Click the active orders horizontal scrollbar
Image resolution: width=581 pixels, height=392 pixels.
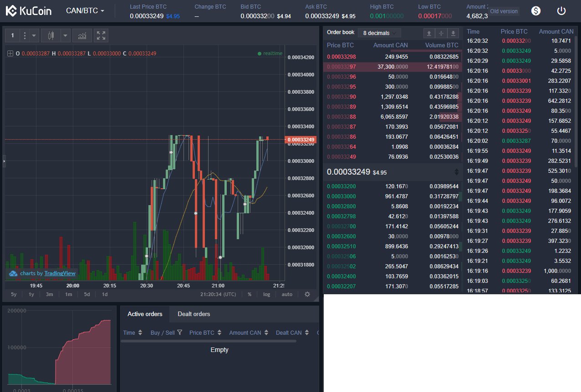(x=209, y=341)
